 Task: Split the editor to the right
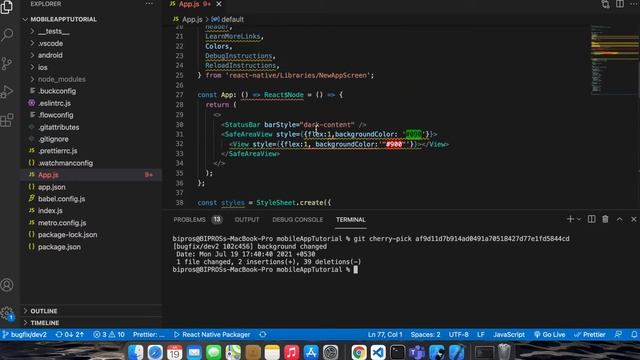pyautogui.click(x=620, y=4)
